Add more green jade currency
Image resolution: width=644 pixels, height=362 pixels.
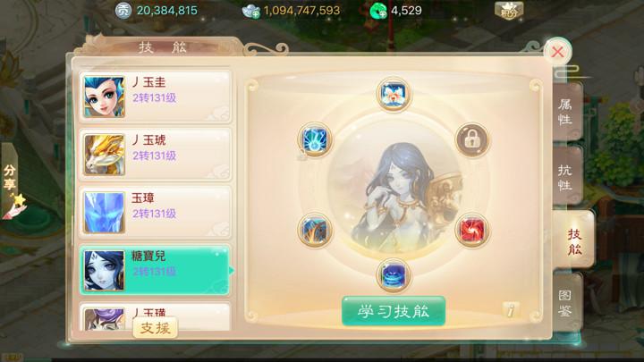pyautogui.click(x=378, y=11)
